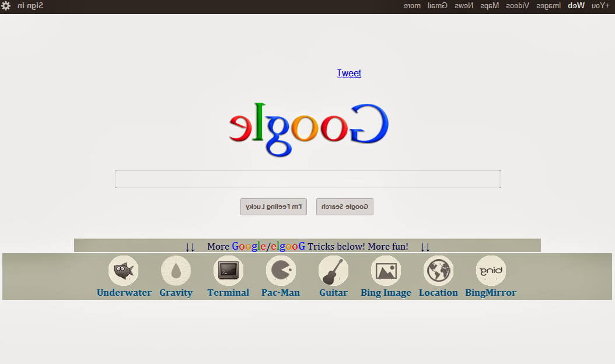Screen dimensions: 615x364
Task: Click the Bing Image text label
Action: (x=386, y=293)
